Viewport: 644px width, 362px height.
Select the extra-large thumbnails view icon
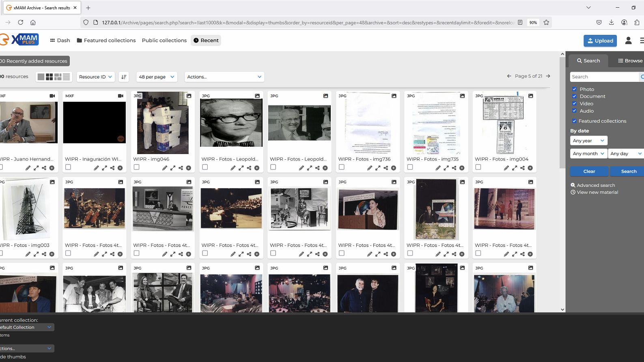click(41, 77)
